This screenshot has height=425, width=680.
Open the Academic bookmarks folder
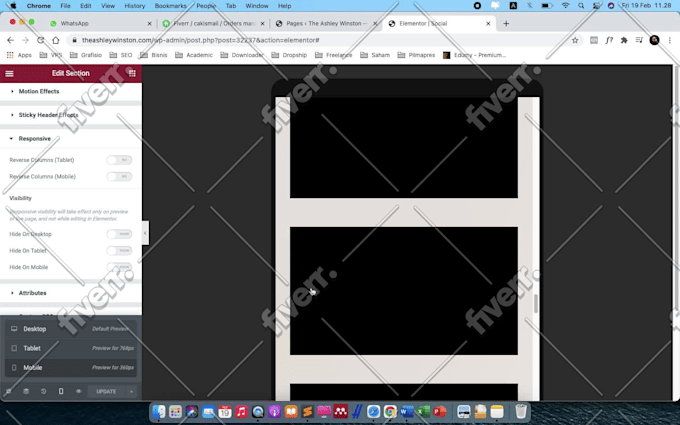point(194,55)
